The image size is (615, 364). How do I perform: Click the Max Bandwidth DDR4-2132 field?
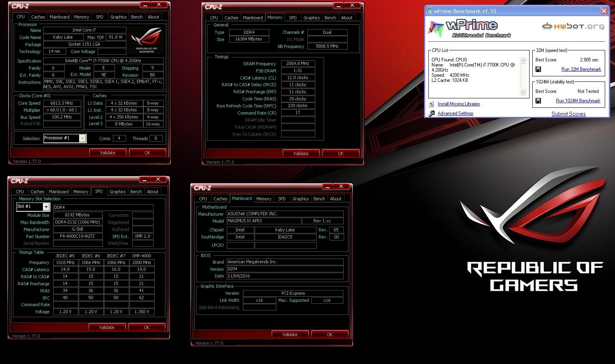[x=78, y=222]
